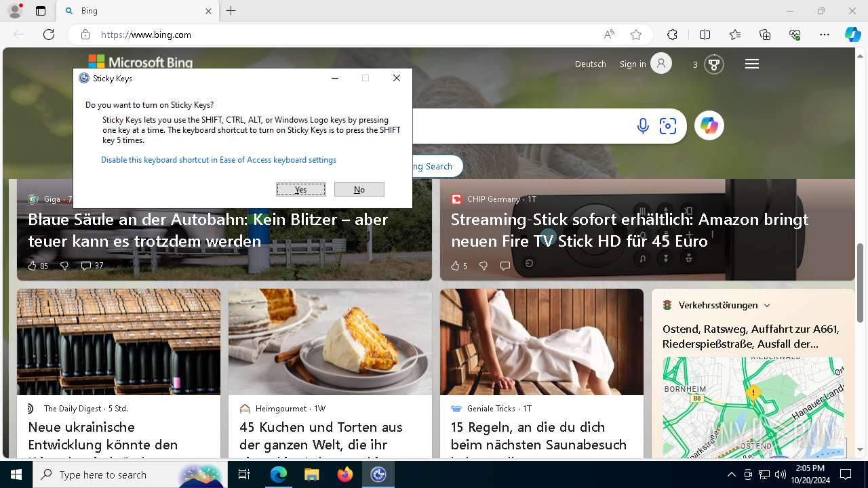The image size is (868, 488).
Task: Click the Read aloud icon
Action: (609, 35)
